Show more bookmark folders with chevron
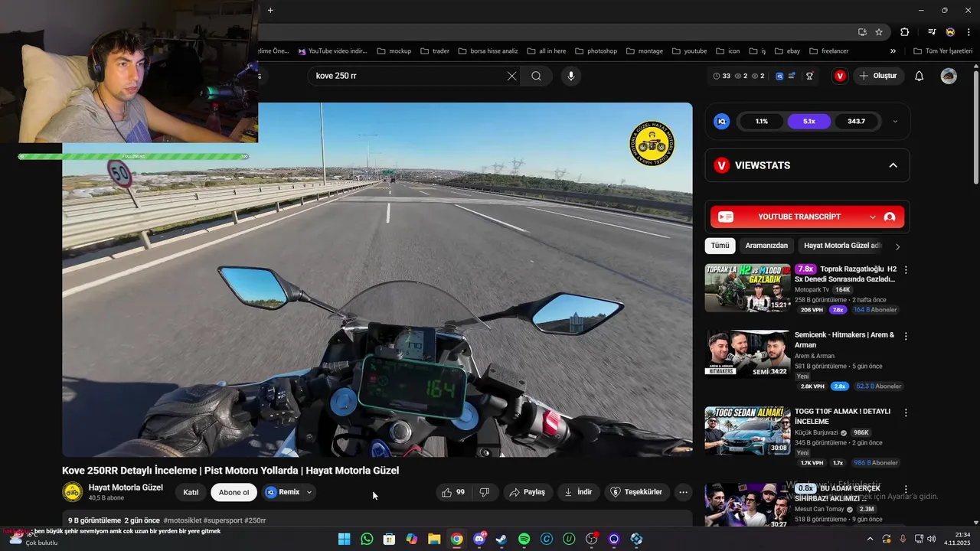The image size is (980, 551). 893,51
